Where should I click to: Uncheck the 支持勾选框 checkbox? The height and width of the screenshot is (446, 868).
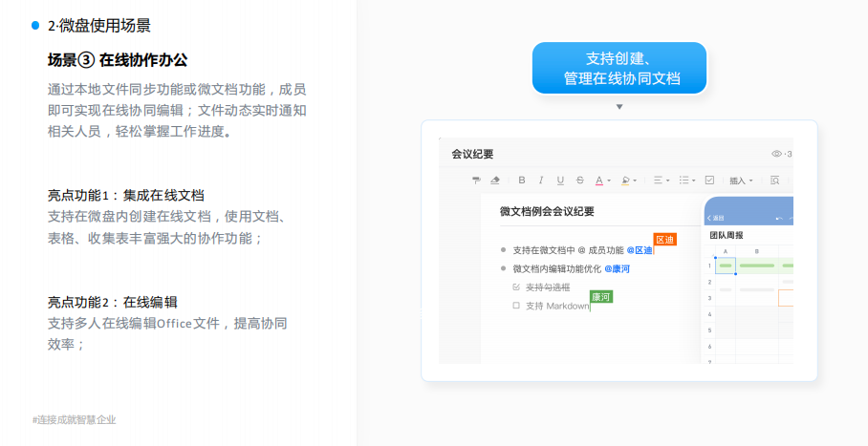click(517, 287)
